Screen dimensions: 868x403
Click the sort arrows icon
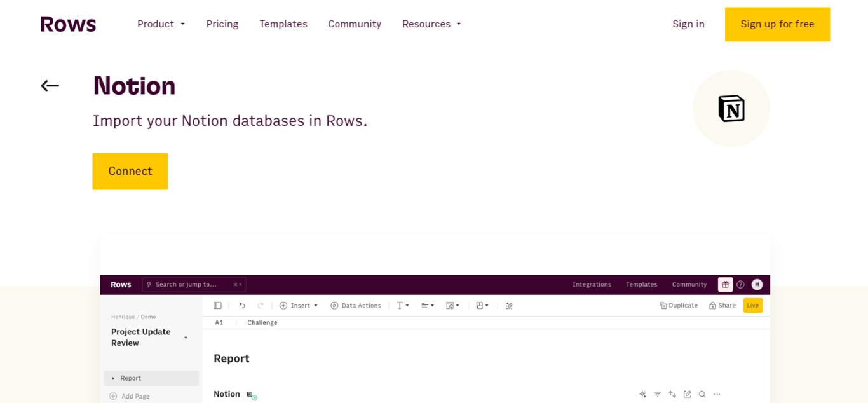point(672,394)
